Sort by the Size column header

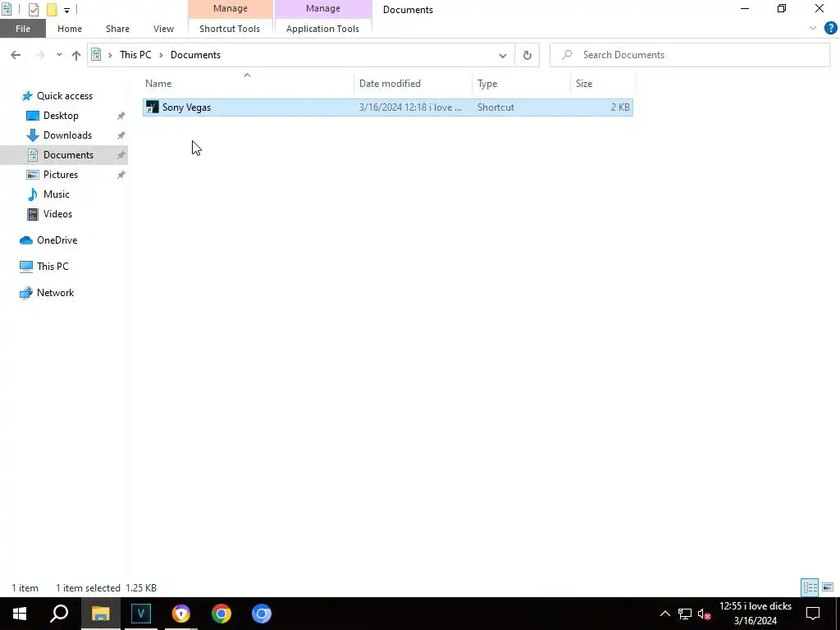[x=603, y=84]
